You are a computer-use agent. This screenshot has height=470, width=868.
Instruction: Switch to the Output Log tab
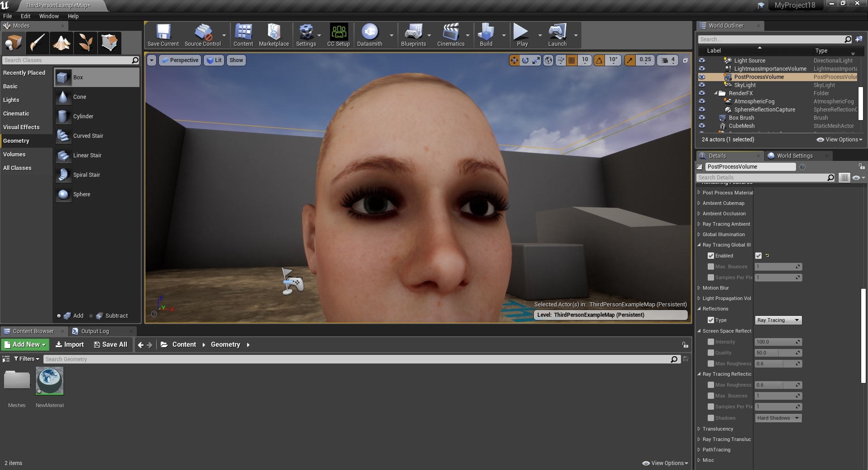95,331
